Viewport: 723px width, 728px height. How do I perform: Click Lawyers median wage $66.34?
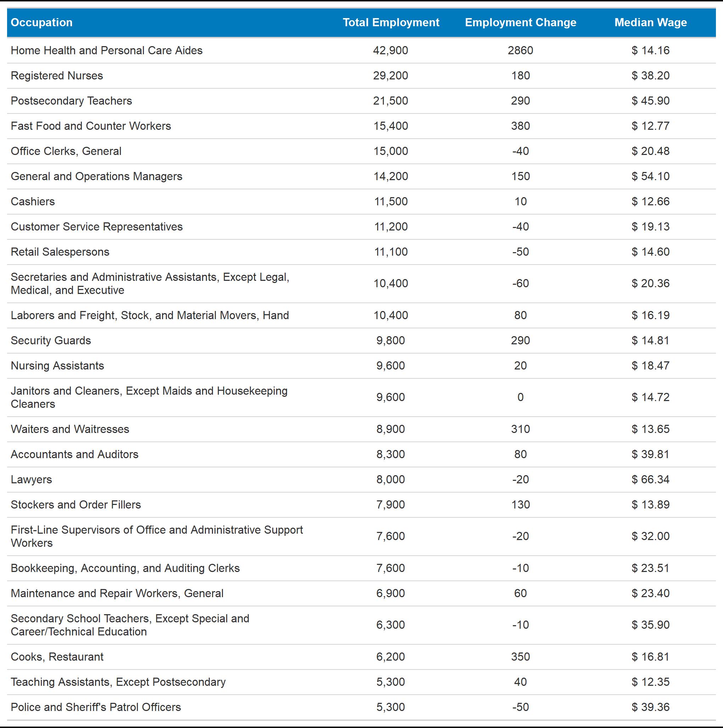pyautogui.click(x=650, y=480)
